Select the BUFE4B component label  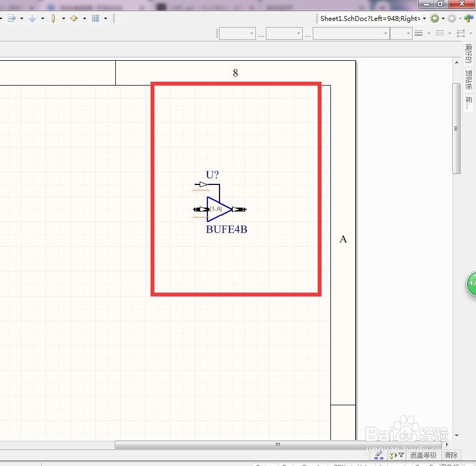227,229
